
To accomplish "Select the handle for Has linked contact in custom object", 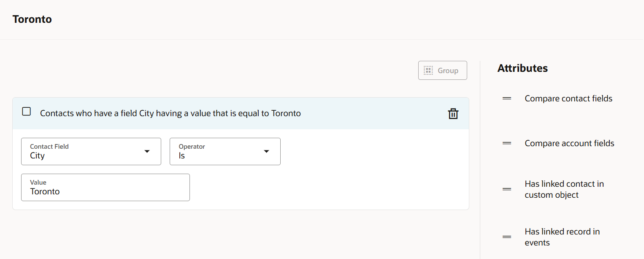I will (507, 189).
